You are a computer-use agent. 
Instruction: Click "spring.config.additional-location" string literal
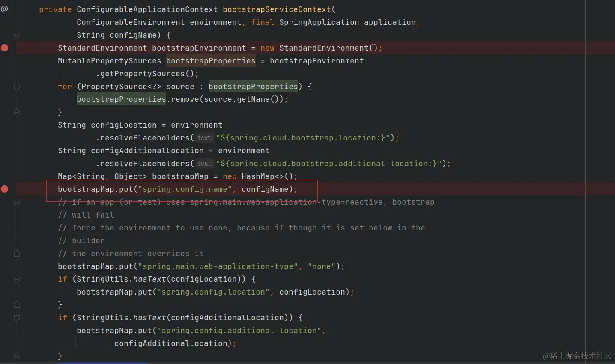(239, 331)
